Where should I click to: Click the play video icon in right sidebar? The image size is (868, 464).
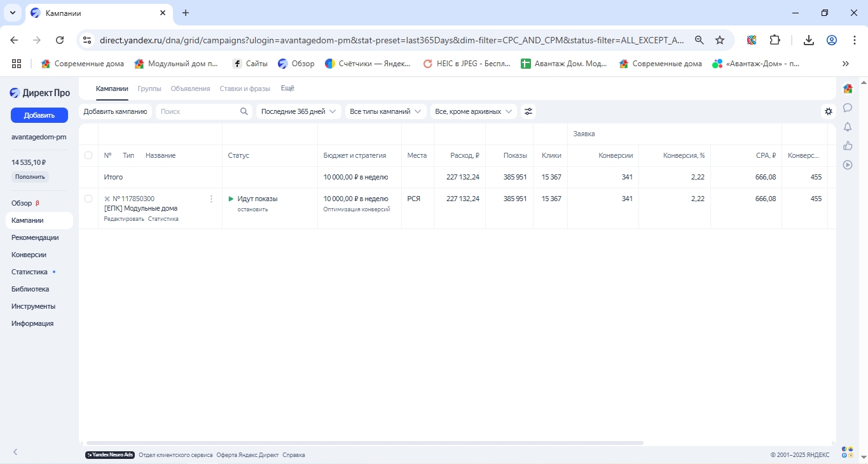pyautogui.click(x=847, y=165)
